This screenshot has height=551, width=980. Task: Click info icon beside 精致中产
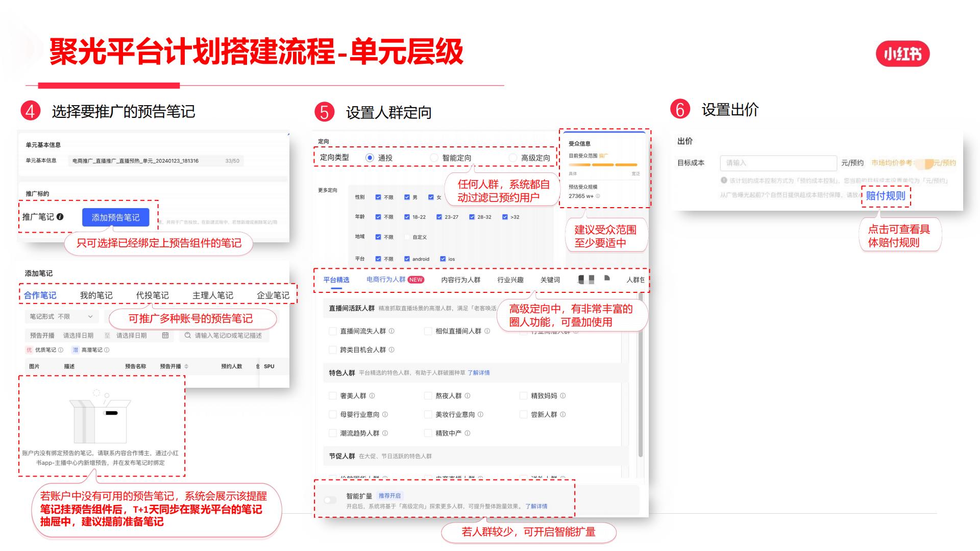(468, 433)
